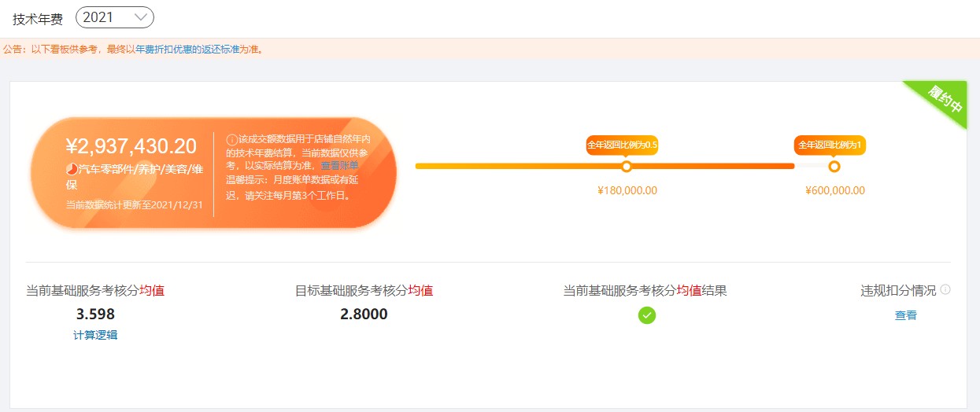Click the info icon beside 违规扣分情况
980x412 pixels.
945,289
